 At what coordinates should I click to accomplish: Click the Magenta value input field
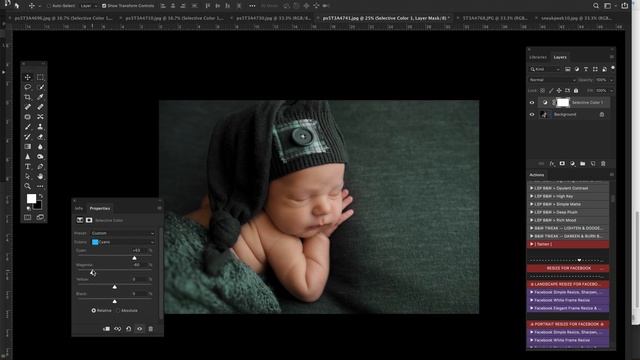[x=138, y=265]
